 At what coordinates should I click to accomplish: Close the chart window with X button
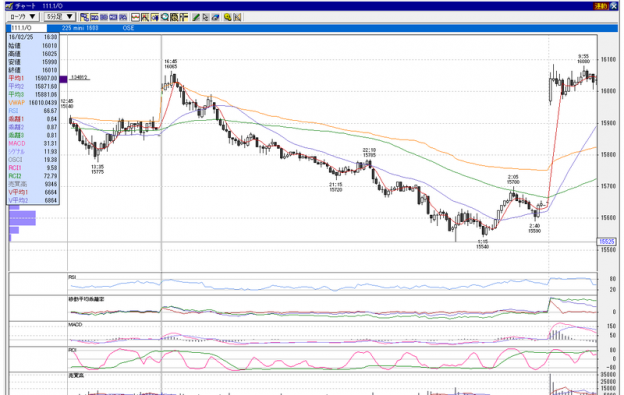pyautogui.click(x=613, y=6)
